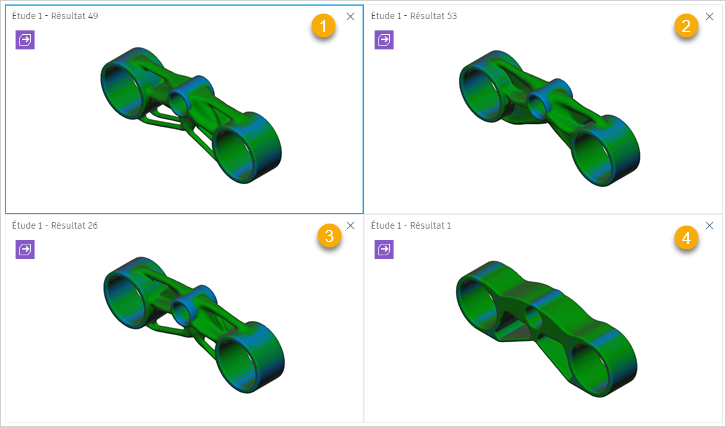The image size is (726, 427).
Task: Click the orange callout marker 1
Action: 323,26
